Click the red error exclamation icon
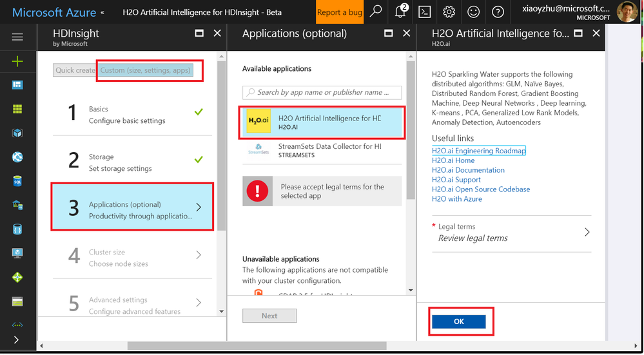 pos(257,191)
